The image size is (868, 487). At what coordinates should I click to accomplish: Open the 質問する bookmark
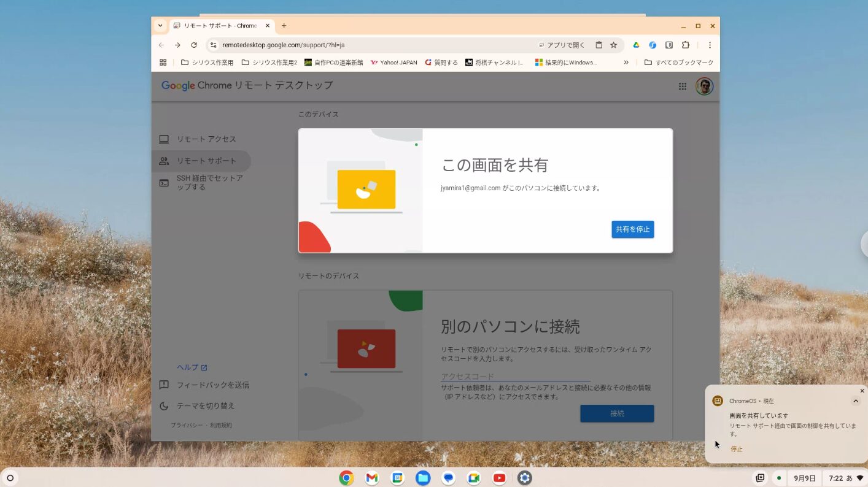[441, 63]
